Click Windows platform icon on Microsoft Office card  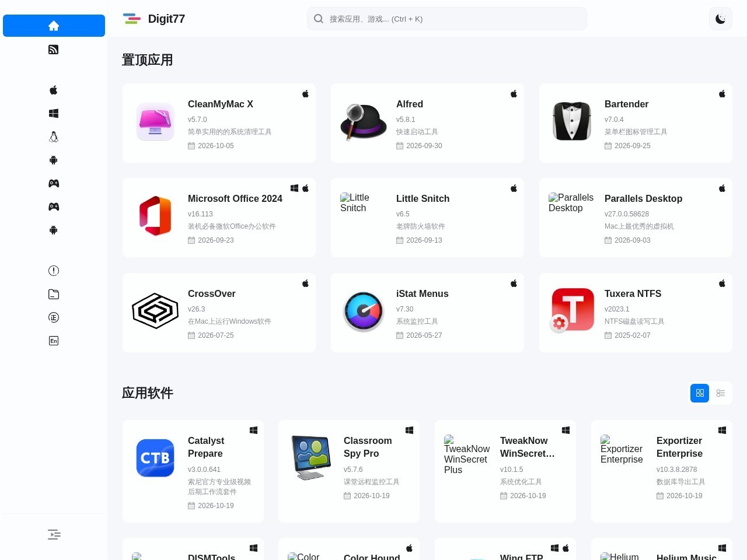(295, 188)
